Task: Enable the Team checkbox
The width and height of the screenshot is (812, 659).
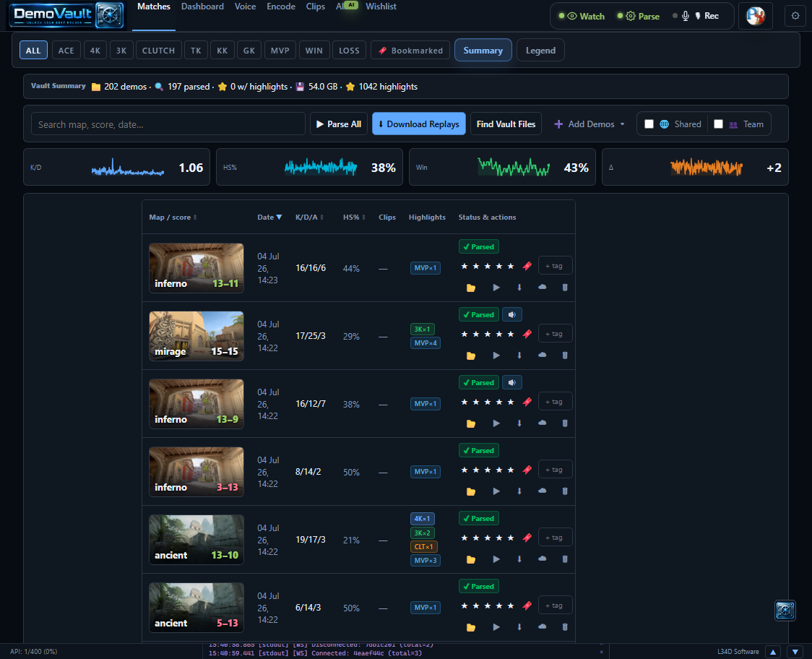Action: pos(718,124)
